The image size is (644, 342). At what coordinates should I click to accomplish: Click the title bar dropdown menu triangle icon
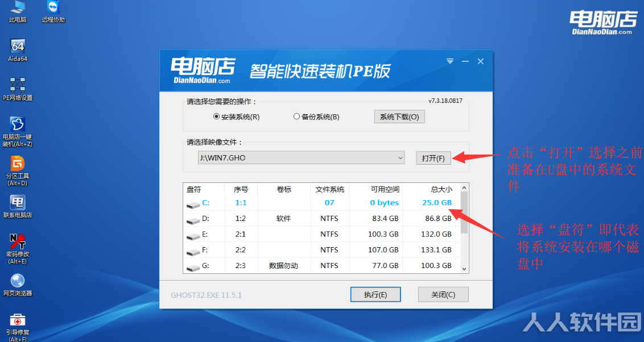[x=450, y=61]
